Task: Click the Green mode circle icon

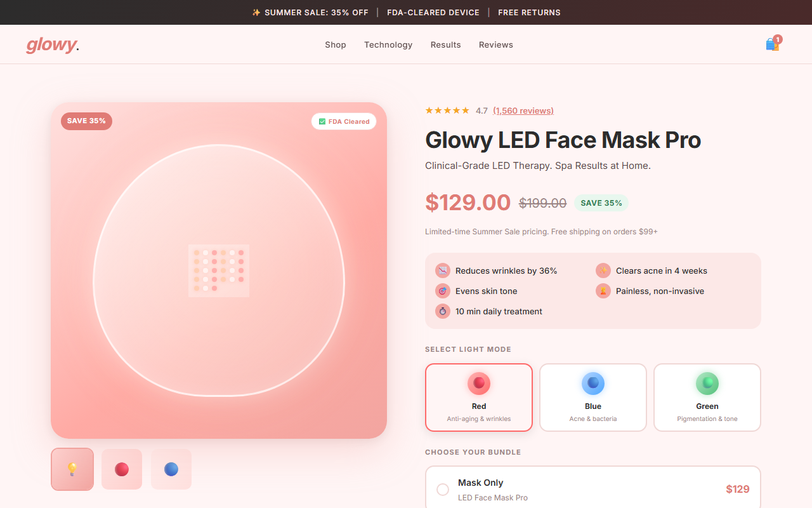Action: 707,383
